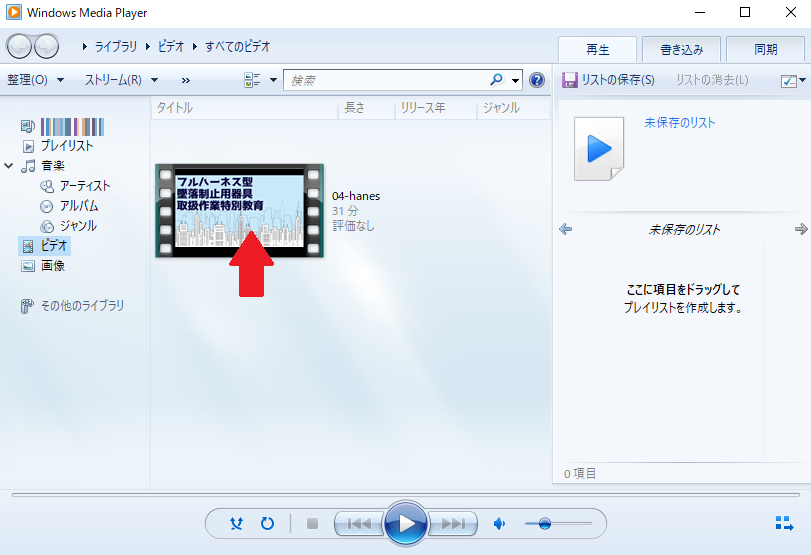Image resolution: width=811 pixels, height=555 pixels.
Task: Collapse the 音楽 tree node
Action: pyautogui.click(x=9, y=166)
